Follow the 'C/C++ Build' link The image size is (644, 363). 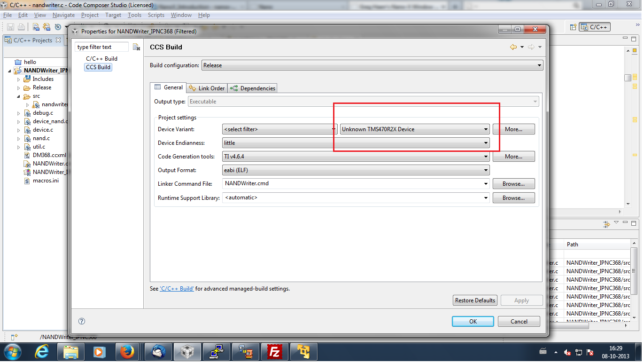point(177,289)
